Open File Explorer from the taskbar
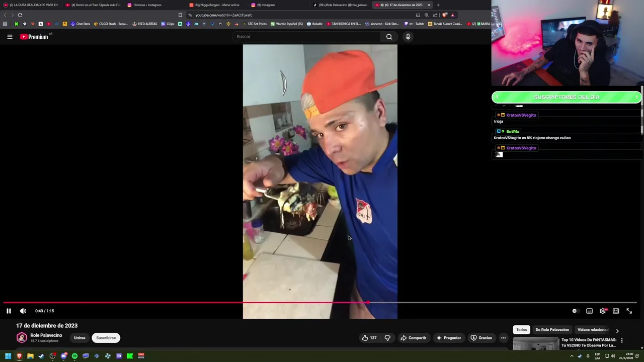This screenshot has width=644, height=362. (x=30, y=356)
